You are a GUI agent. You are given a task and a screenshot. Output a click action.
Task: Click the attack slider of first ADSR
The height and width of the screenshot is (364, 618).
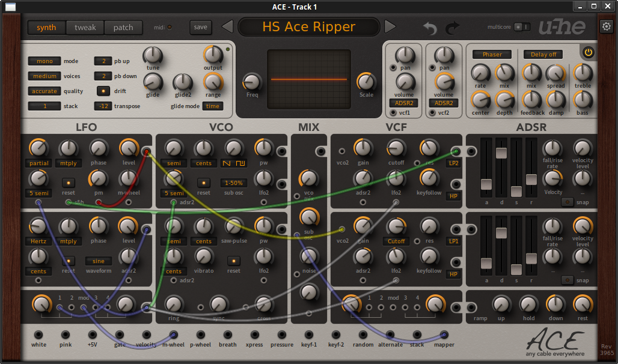click(486, 184)
